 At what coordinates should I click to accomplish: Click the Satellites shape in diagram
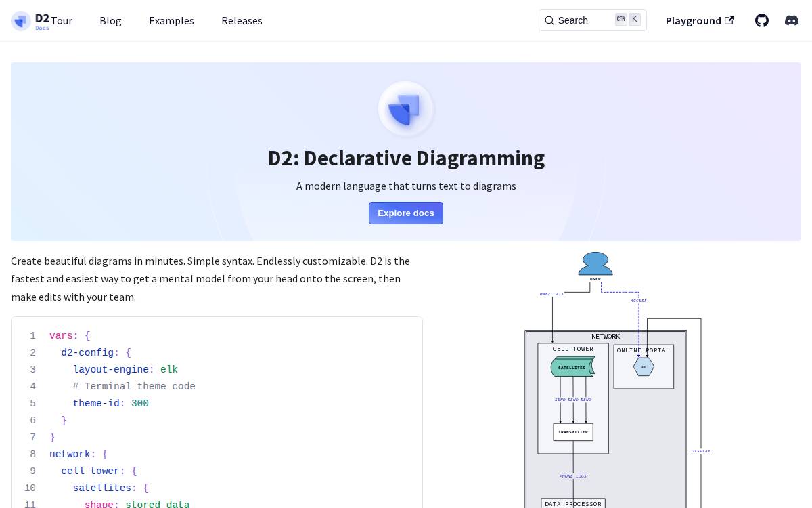coord(572,366)
